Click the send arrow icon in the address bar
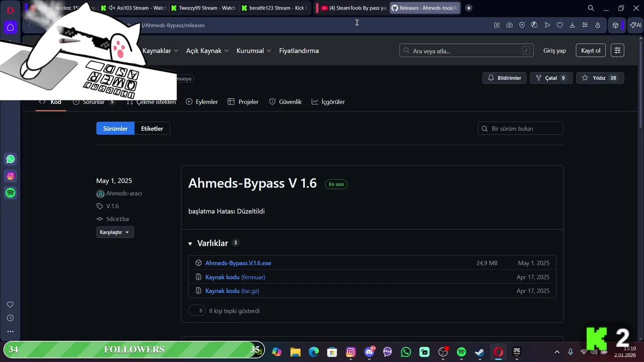 [547, 25]
